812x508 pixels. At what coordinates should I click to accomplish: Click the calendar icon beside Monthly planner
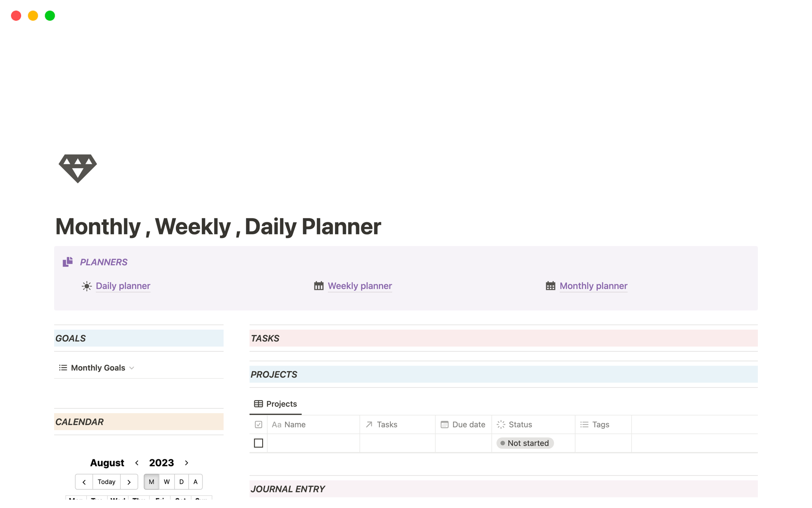[550, 286]
